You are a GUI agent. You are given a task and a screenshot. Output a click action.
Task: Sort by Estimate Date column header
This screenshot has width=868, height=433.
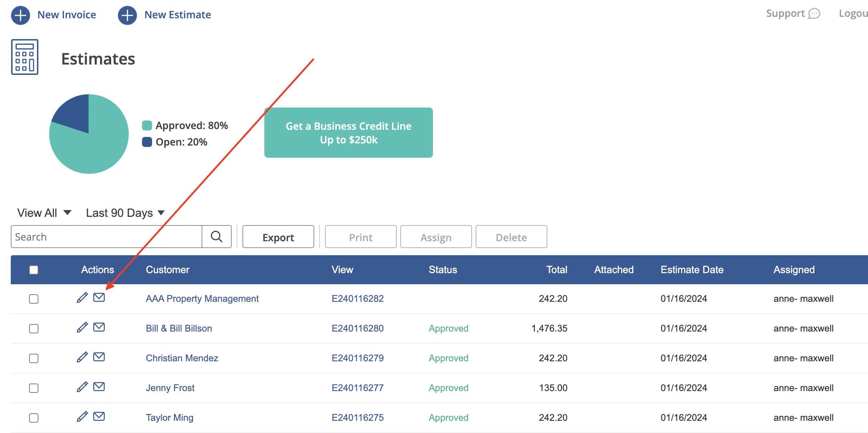(x=692, y=270)
